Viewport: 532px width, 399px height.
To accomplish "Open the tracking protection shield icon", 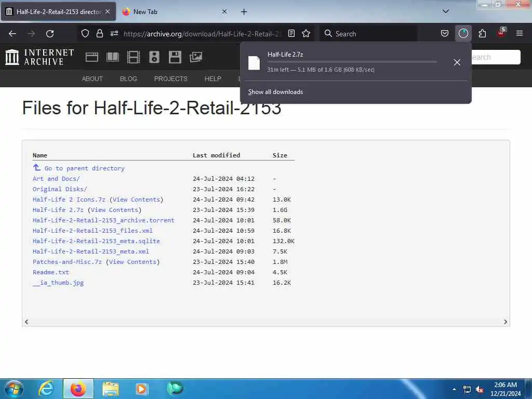I will point(85,33).
